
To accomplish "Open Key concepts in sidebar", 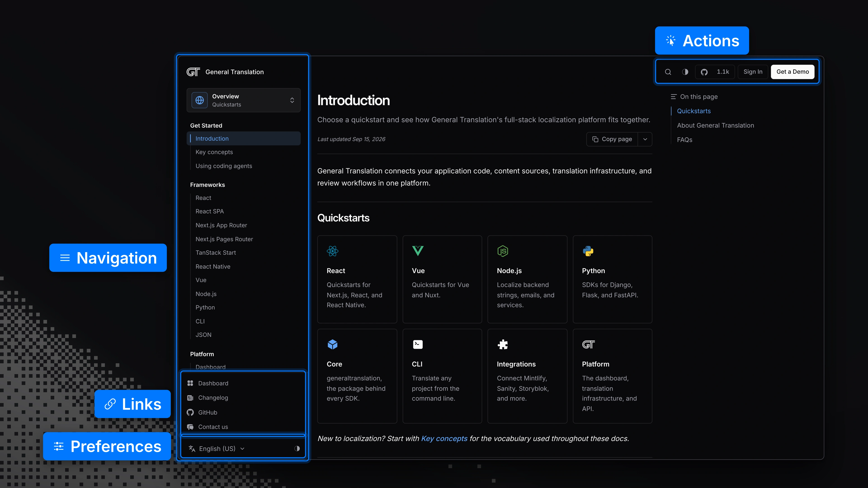I will 214,152.
